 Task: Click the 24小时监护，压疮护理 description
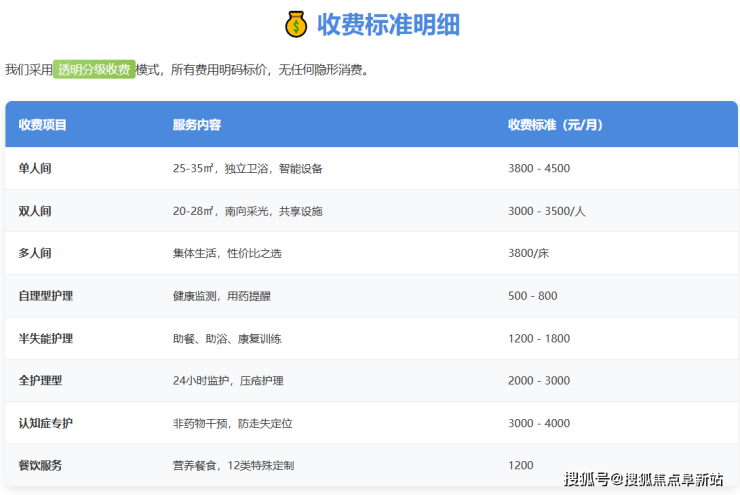click(228, 381)
